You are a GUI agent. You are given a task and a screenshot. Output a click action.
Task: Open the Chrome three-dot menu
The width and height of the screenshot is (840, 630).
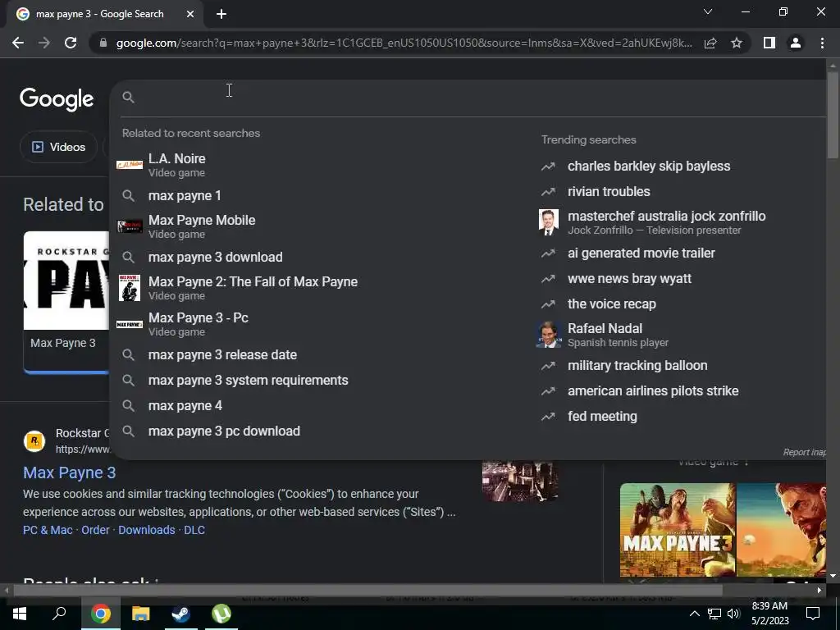pos(822,43)
